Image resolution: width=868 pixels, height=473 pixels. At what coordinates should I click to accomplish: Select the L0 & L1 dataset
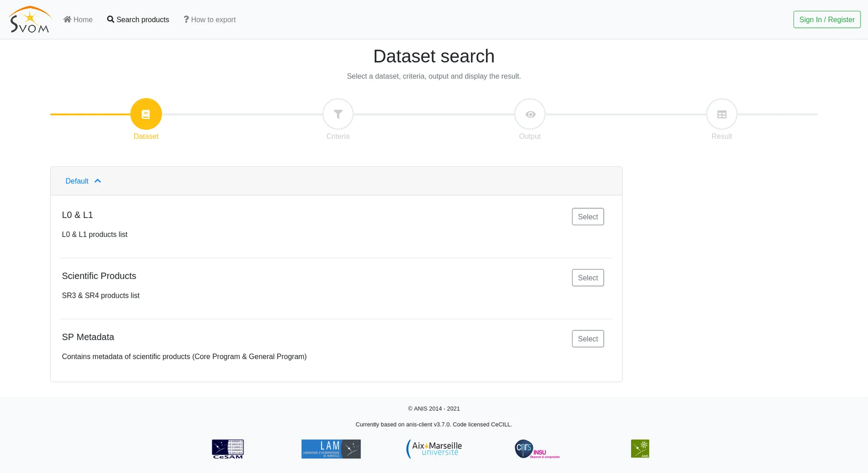coord(588,217)
